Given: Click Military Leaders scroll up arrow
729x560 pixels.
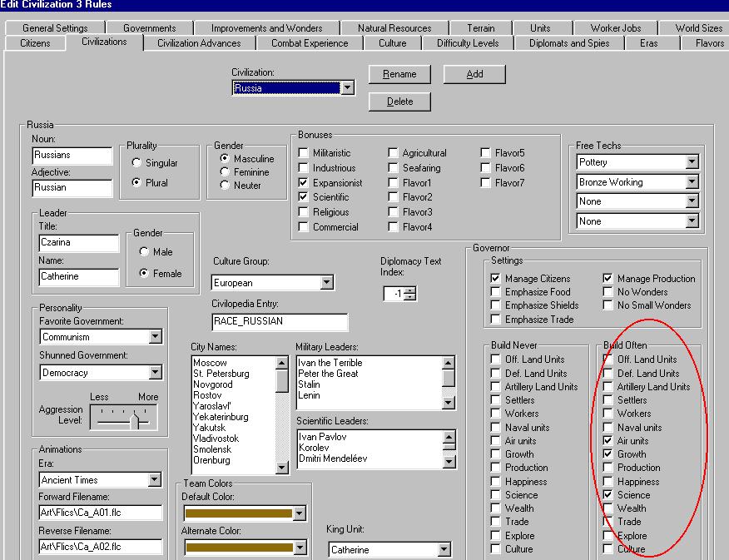Looking at the screenshot, I should [x=449, y=363].
